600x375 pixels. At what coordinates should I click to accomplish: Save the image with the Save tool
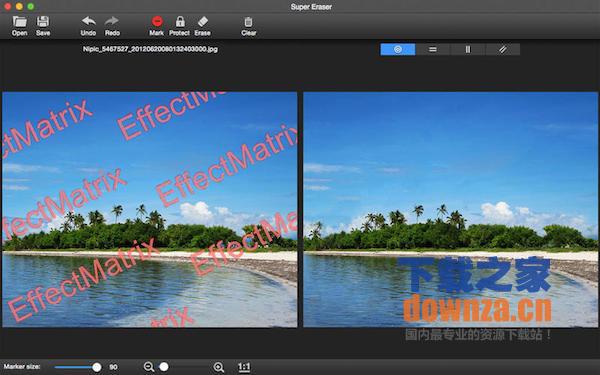click(43, 26)
